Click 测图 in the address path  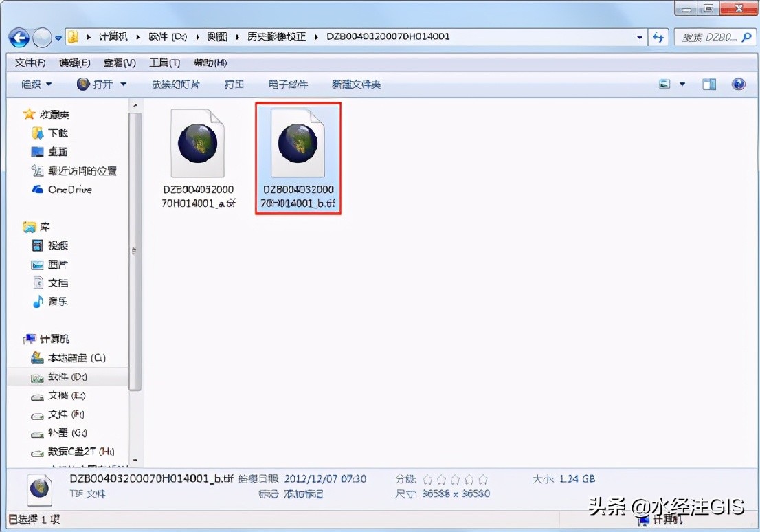(x=217, y=36)
